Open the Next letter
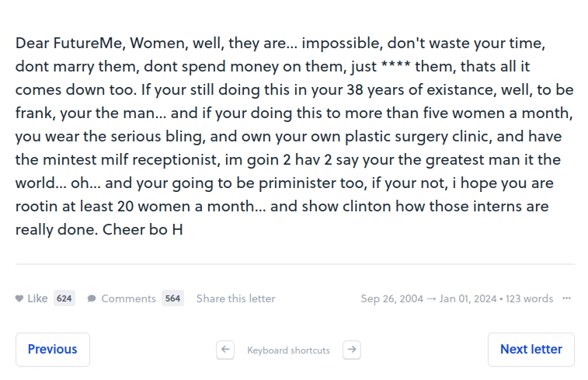The image size is (588, 380). coord(531,350)
